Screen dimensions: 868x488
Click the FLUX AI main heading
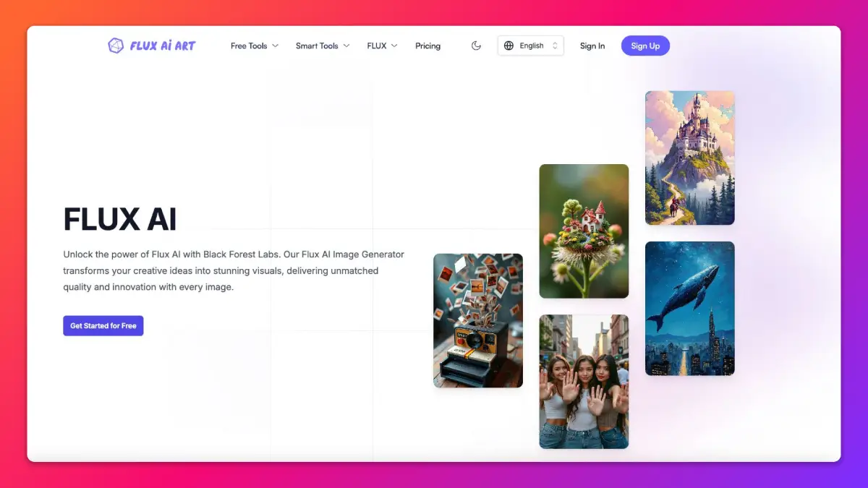click(120, 219)
